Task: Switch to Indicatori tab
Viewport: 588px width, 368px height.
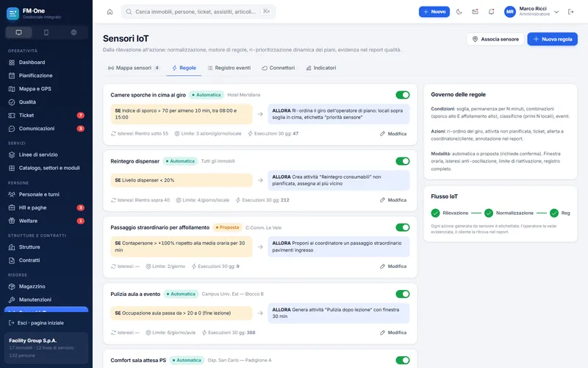Action: 321,68
